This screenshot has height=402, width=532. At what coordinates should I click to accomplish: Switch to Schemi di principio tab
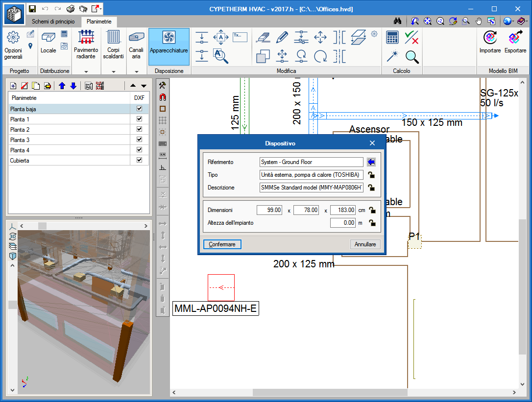pyautogui.click(x=53, y=22)
